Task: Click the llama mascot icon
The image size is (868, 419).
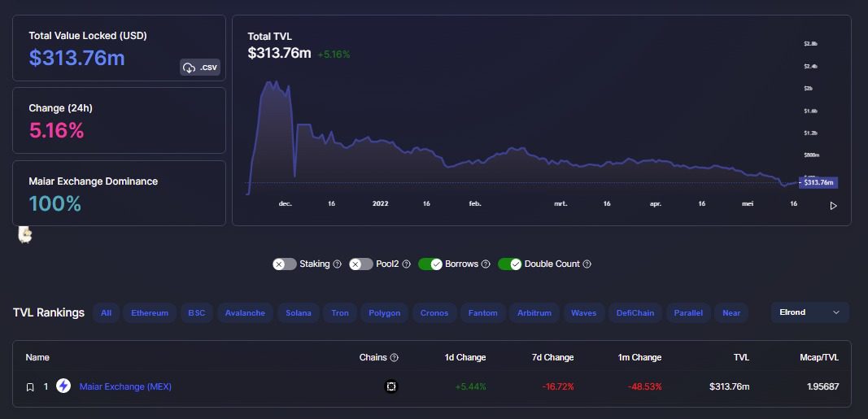Action: [25, 234]
